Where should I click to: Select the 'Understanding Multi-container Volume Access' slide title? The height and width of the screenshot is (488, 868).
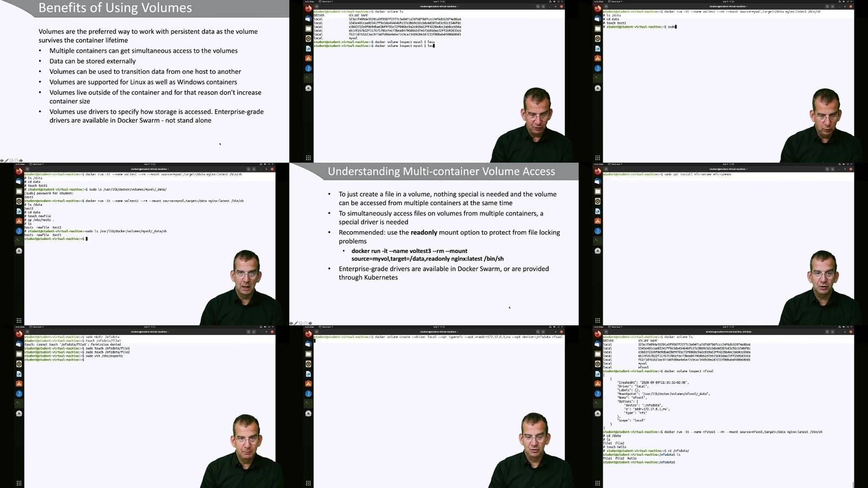[x=441, y=172]
